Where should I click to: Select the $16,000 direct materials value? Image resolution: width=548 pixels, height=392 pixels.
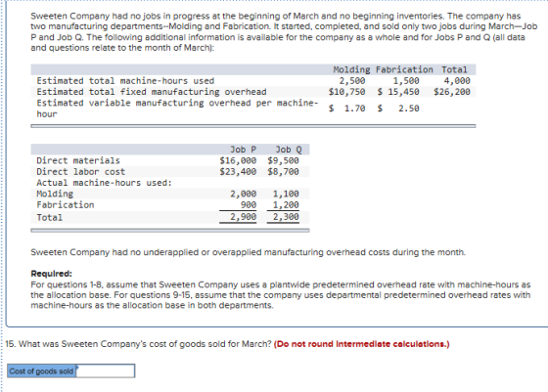238,160
